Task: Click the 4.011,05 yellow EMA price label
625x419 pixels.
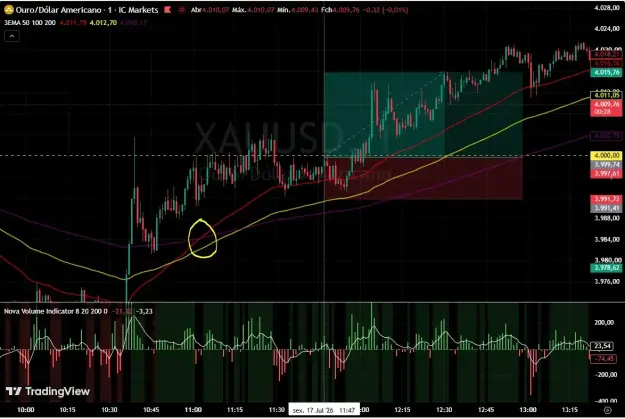Action: click(x=606, y=95)
